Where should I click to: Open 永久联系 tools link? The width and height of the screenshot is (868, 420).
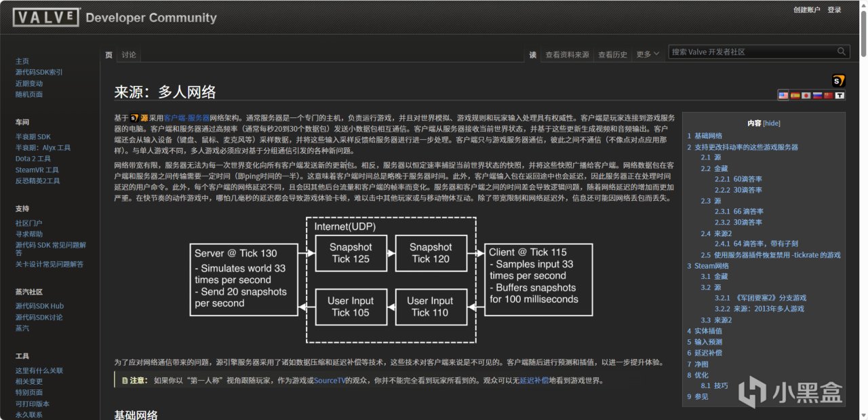click(29, 415)
